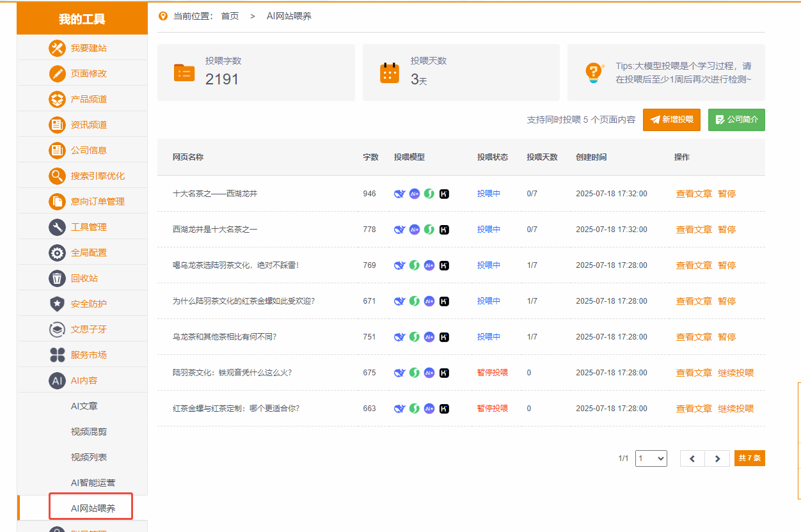The image size is (801, 532).
Task: Click 继续投喂 for 陆羽茶文化：铁观音 row
Action: [x=736, y=373]
